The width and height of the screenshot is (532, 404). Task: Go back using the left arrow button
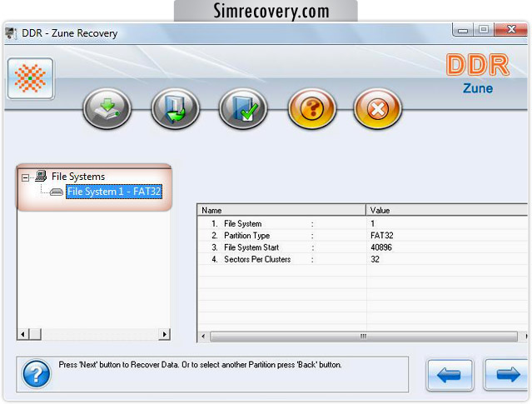450,375
